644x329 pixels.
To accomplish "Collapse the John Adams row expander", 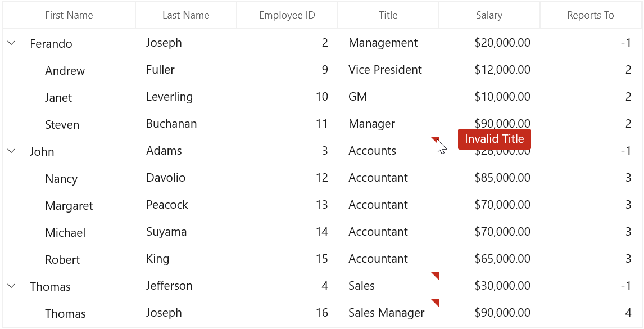I will 11,151.
